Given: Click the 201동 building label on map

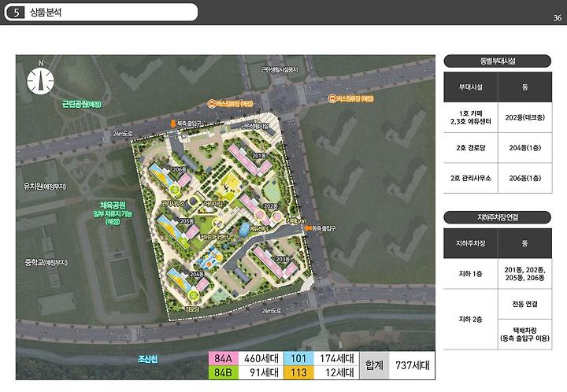Looking at the screenshot, I should tap(259, 155).
